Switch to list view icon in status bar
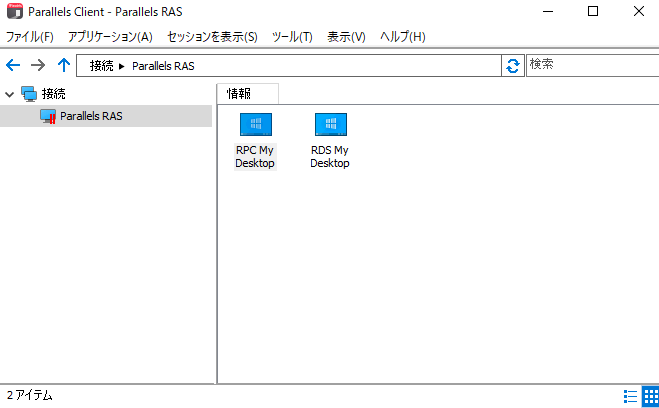 (630, 396)
